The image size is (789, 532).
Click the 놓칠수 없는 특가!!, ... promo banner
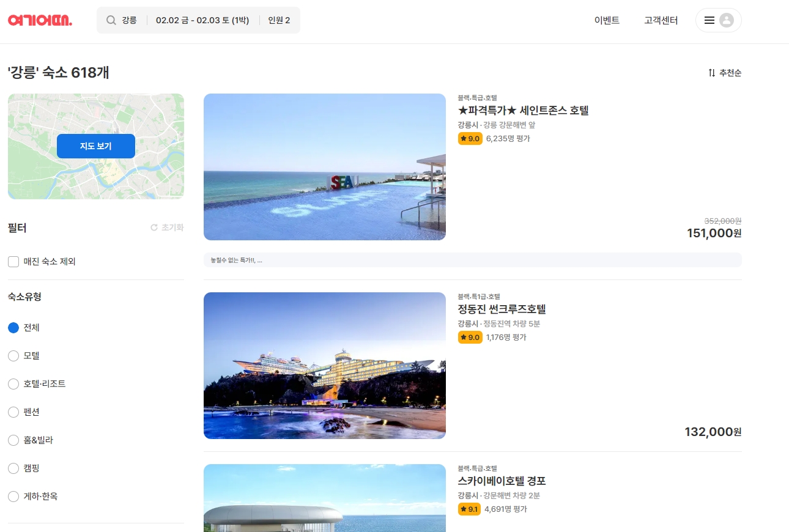pos(473,260)
